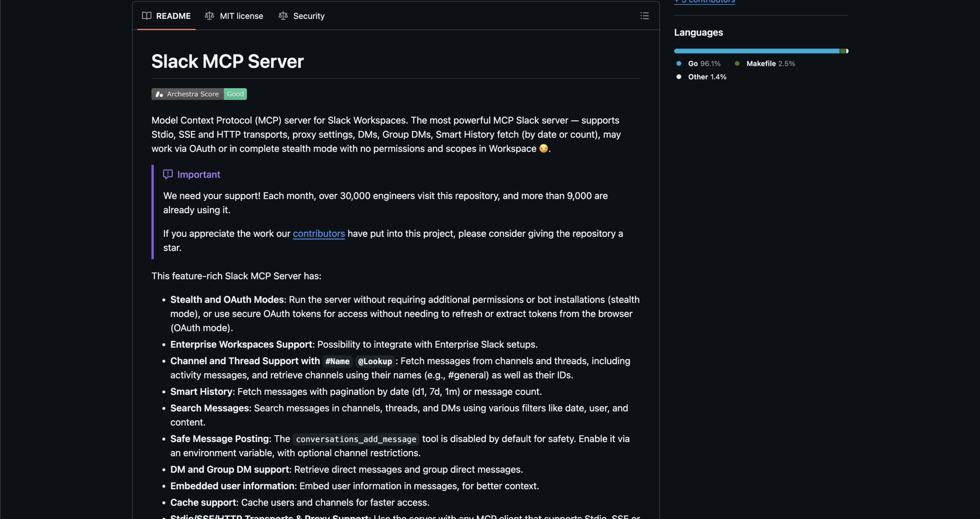Click the blue Go language dot
Image resolution: width=980 pixels, height=519 pixels.
pos(679,64)
